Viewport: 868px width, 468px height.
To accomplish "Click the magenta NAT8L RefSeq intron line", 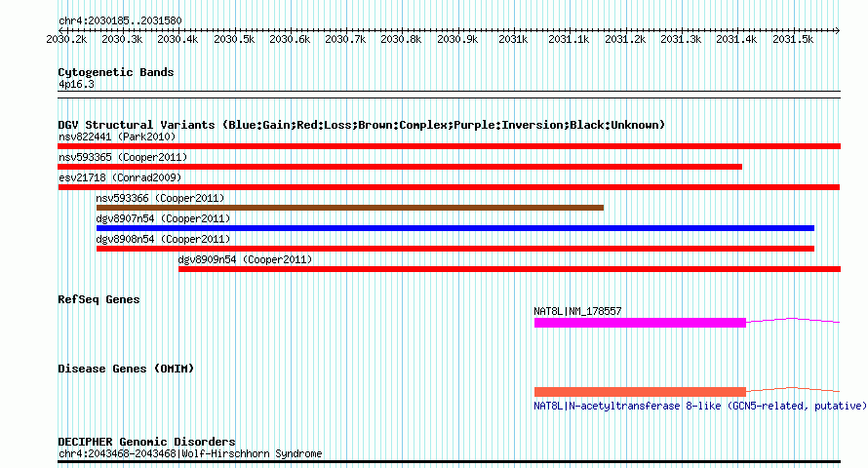I will 793,320.
